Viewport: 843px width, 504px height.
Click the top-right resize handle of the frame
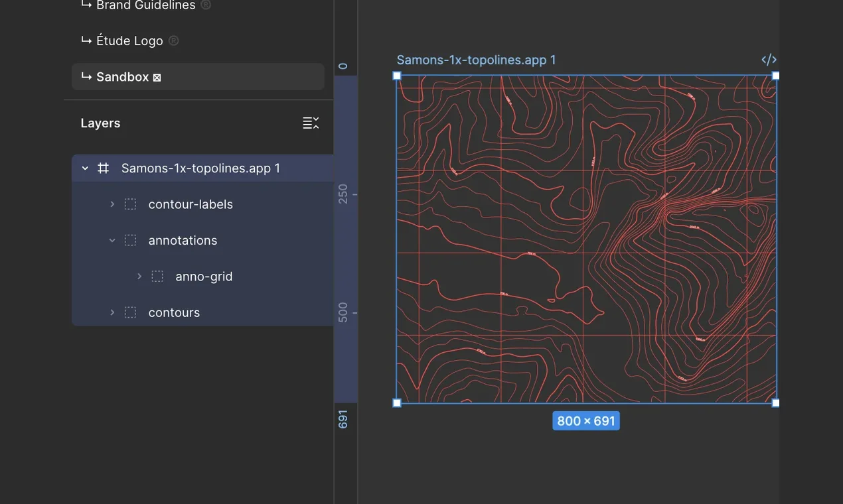tap(775, 76)
